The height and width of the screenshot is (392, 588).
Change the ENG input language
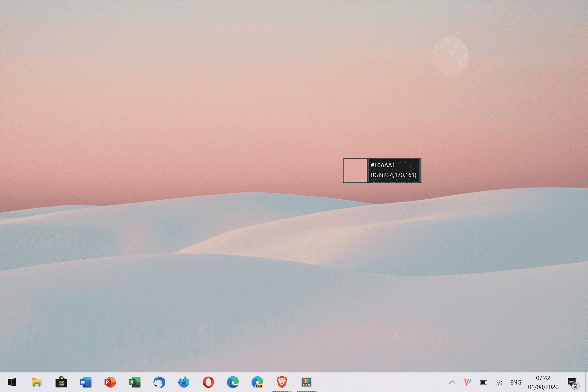(516, 382)
